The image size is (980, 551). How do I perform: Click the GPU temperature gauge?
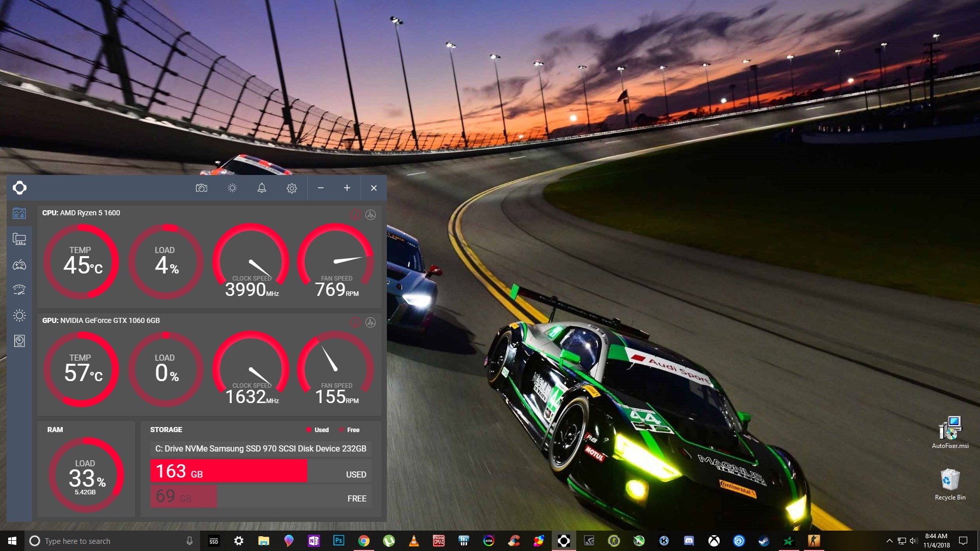click(x=81, y=369)
